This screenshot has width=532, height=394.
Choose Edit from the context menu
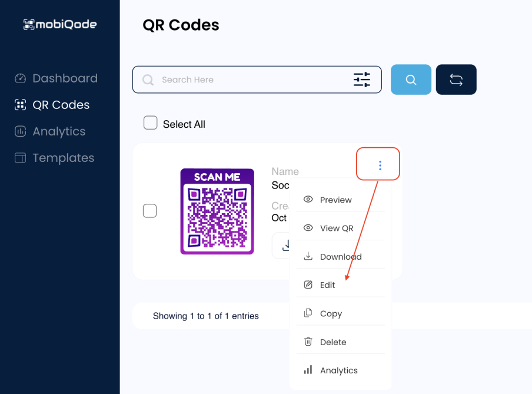pyautogui.click(x=327, y=285)
